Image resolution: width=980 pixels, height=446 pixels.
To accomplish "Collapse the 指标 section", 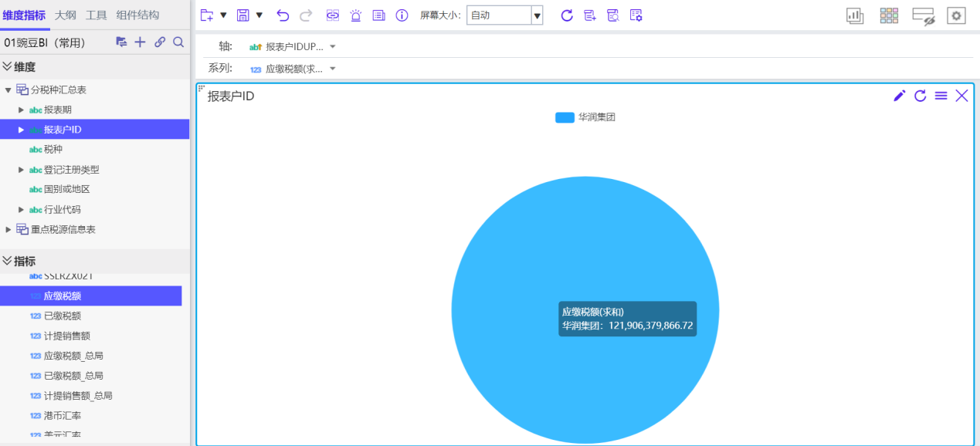I will pyautogui.click(x=7, y=261).
